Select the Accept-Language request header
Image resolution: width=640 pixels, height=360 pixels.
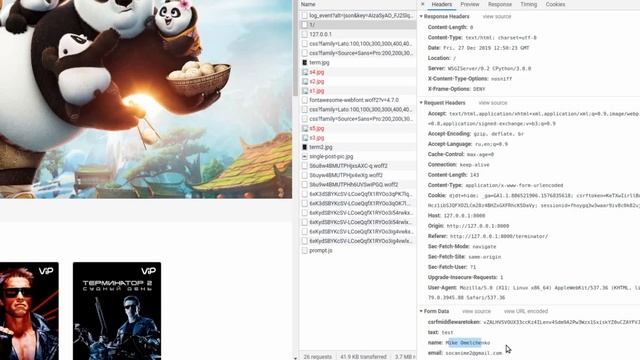coord(468,144)
